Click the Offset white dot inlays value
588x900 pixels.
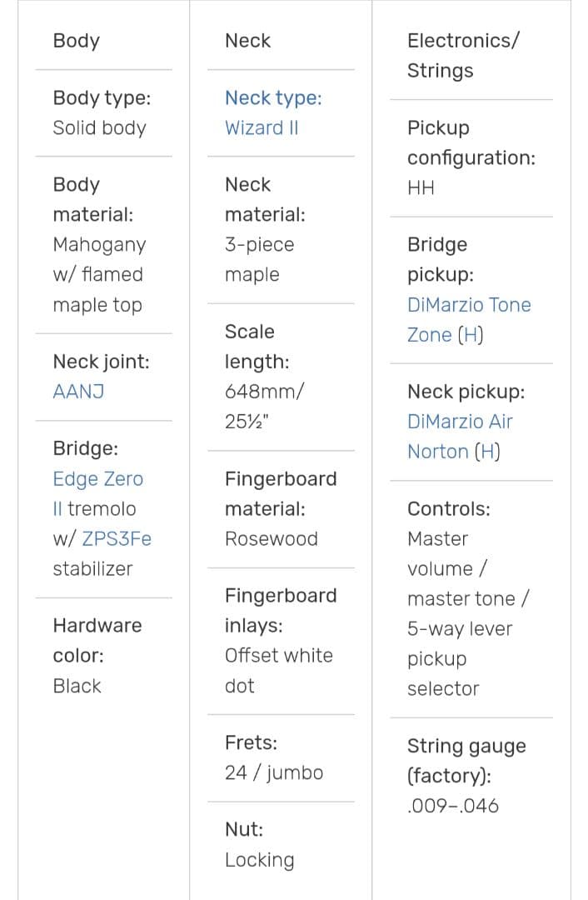tap(278, 670)
